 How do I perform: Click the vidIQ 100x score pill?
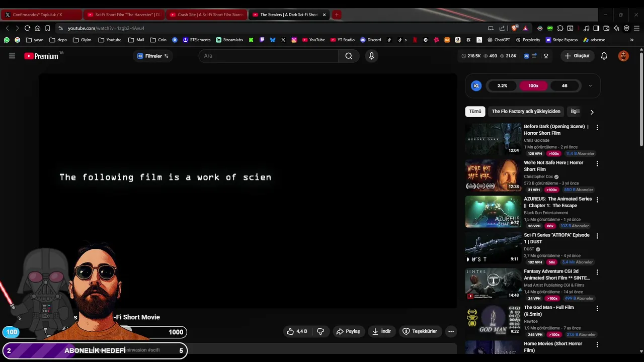click(533, 85)
